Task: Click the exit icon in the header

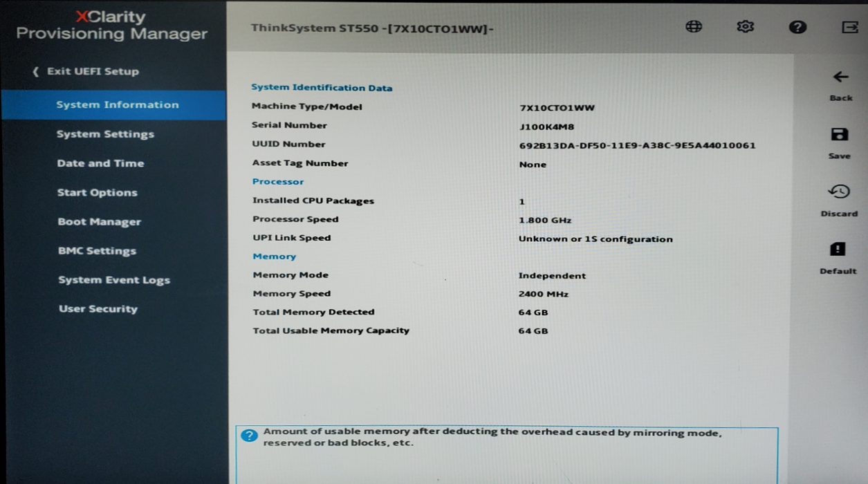Action: tap(850, 27)
